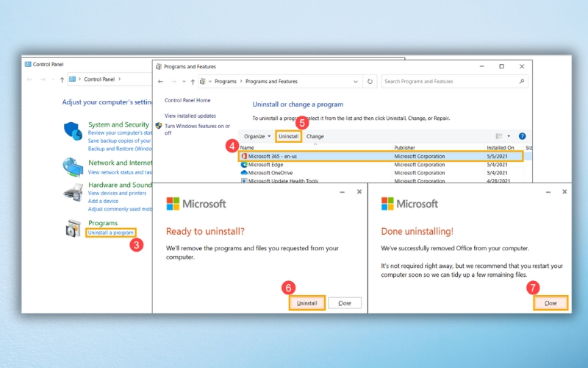588x368 pixels.
Task: Open Programs and Features help icon
Action: (522, 136)
